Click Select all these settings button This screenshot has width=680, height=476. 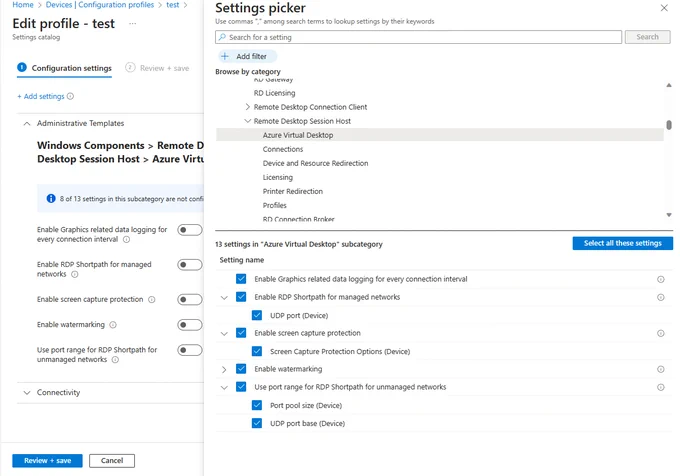point(622,243)
